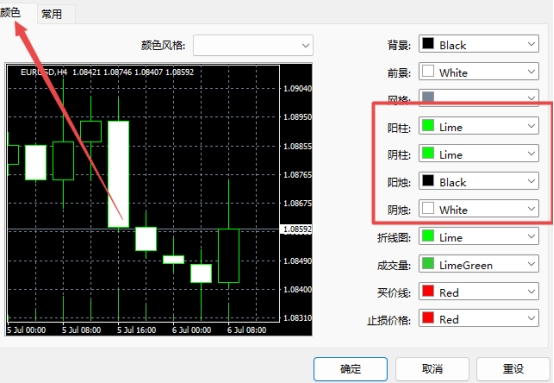Click the 6 Jul 08:00 time label
The width and height of the screenshot is (554, 383).
(x=247, y=330)
